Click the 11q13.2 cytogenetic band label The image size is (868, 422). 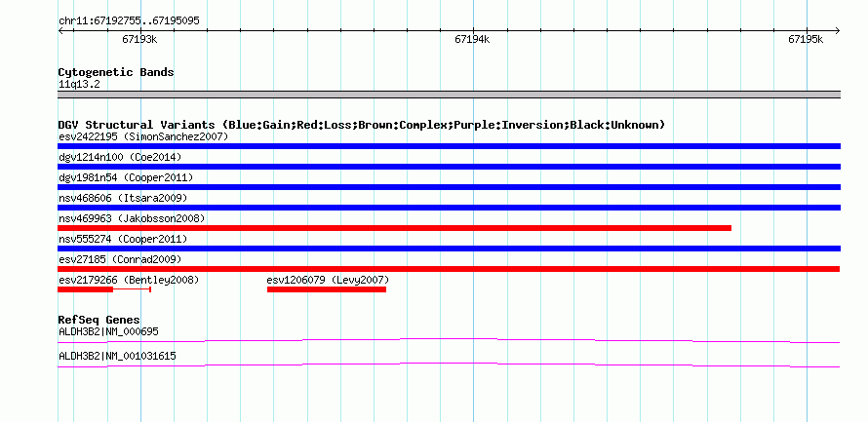pyautogui.click(x=79, y=85)
